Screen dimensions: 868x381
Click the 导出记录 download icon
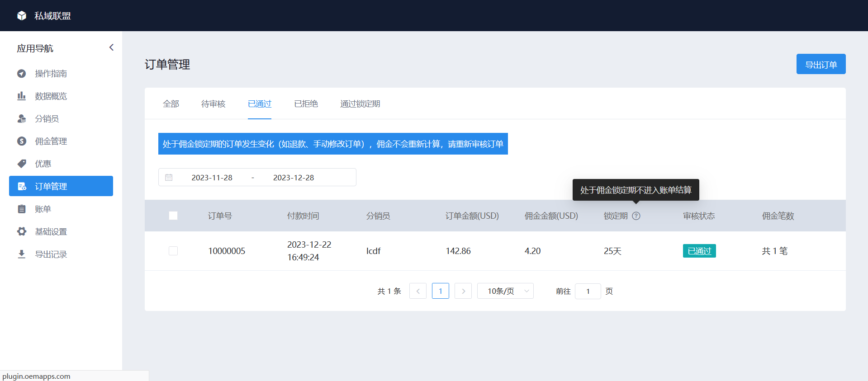point(22,254)
